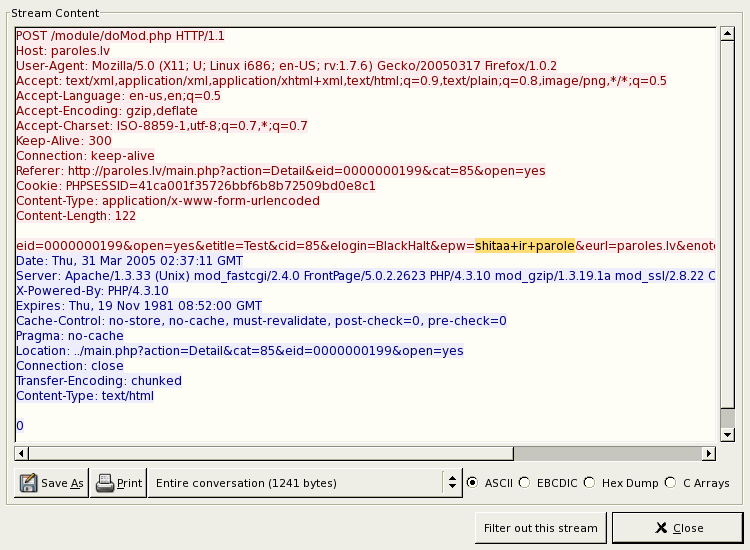This screenshot has width=750, height=550.
Task: Click the Filter out this stream button
Action: [540, 528]
